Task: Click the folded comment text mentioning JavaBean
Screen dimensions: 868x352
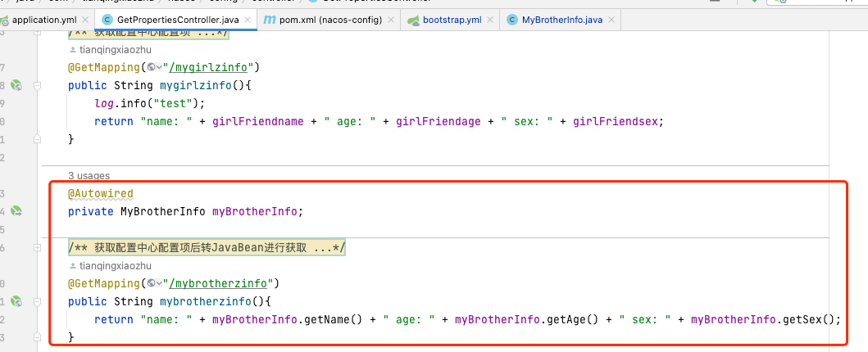Action: click(x=207, y=248)
